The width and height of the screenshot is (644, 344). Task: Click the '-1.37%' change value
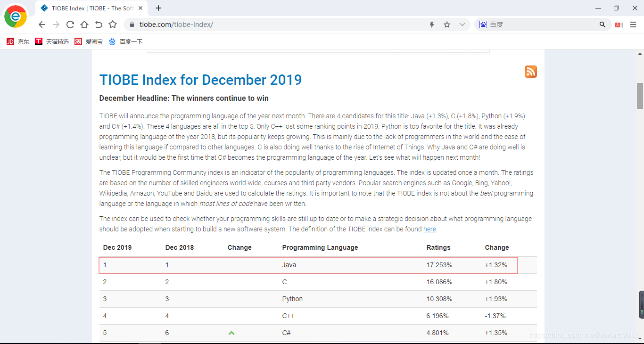pyautogui.click(x=495, y=316)
